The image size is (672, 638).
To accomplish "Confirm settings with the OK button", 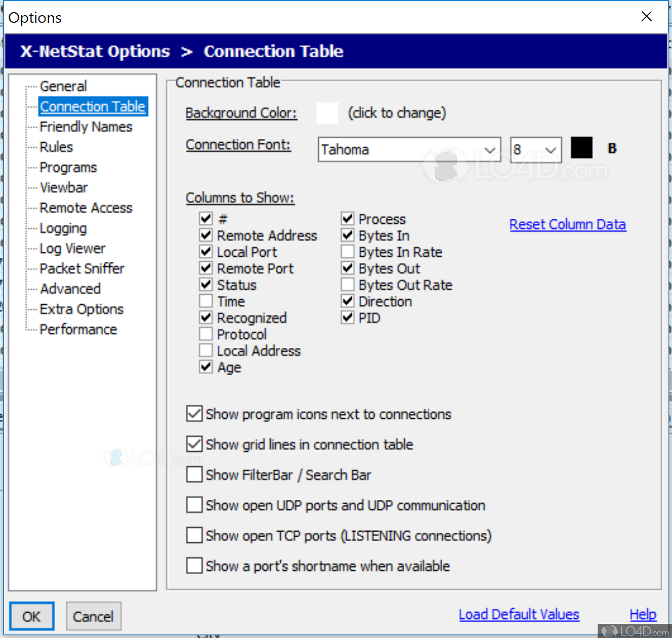I will 31,616.
